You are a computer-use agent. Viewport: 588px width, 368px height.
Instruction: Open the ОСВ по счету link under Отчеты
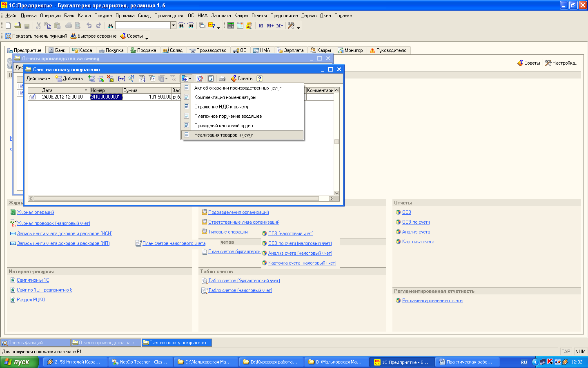point(416,222)
